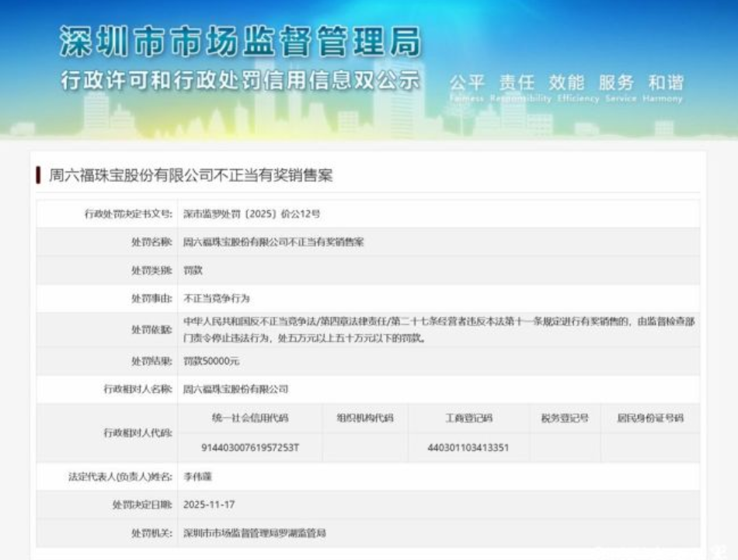The width and height of the screenshot is (738, 560).
Task: Click the 法定代表人(负责人)姓名 label
Action: [120, 477]
